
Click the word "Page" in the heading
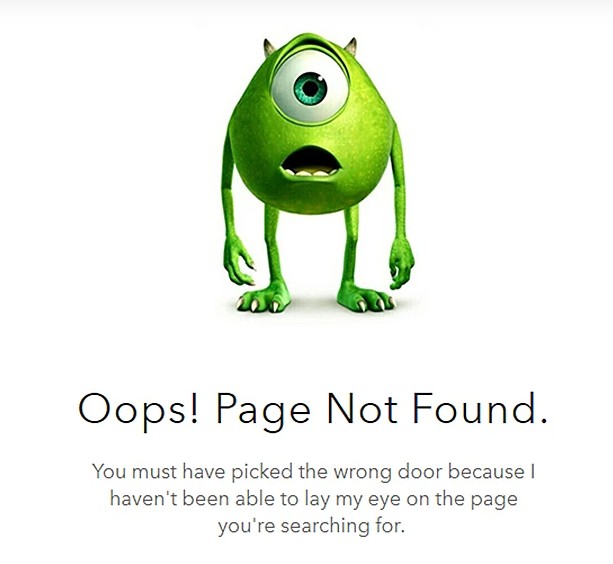263,411
